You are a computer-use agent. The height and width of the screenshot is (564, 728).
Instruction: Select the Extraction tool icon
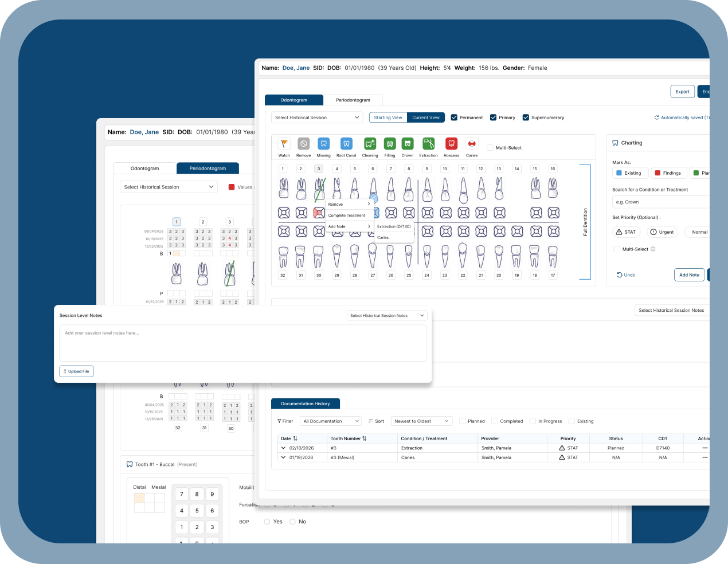(428, 143)
